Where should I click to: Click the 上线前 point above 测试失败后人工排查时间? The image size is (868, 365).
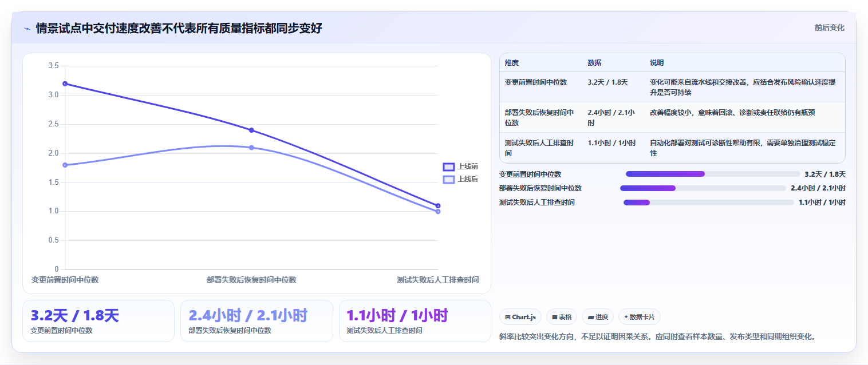(438, 205)
